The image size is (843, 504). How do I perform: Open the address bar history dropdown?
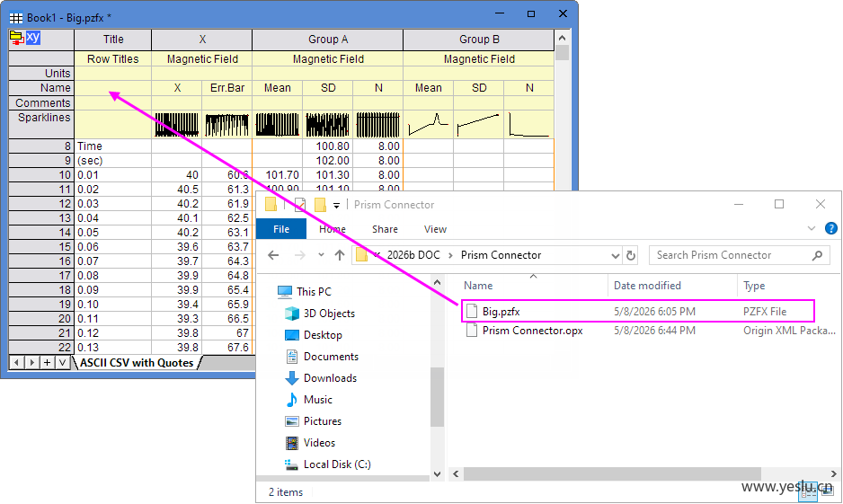point(616,256)
